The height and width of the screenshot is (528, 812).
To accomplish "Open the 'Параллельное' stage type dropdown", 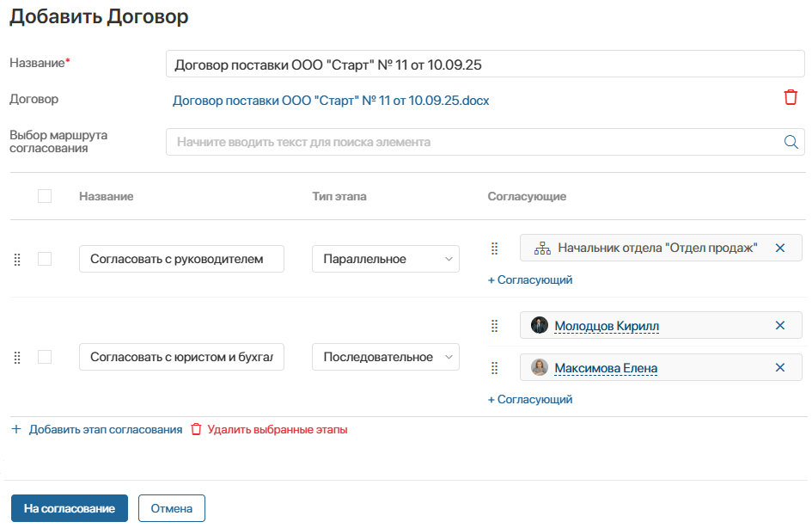I will coord(386,259).
